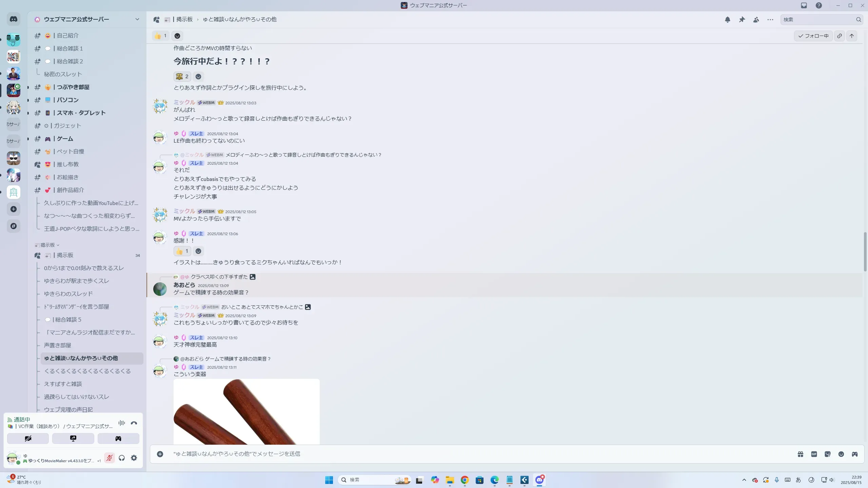Click the GIF picker icon

pos(814,454)
